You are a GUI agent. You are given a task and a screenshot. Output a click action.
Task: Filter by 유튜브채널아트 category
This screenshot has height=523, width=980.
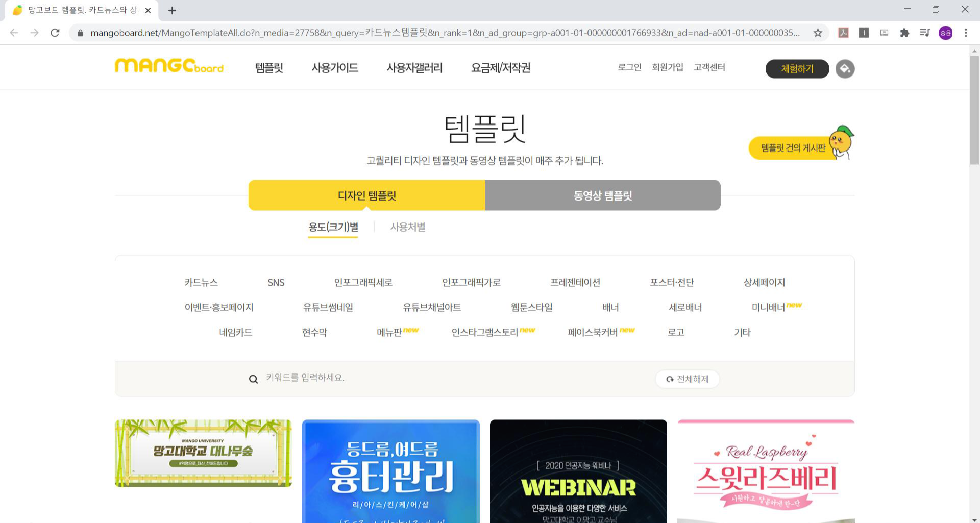click(x=432, y=307)
